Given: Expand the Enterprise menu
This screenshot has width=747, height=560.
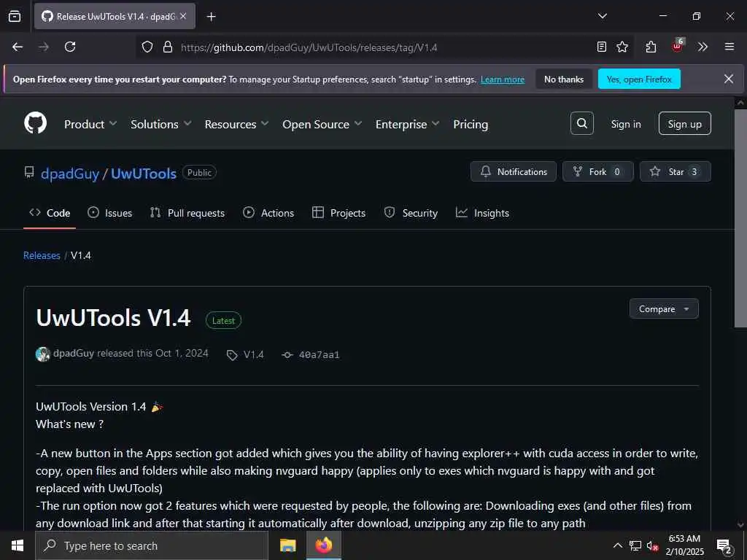Looking at the screenshot, I should [x=407, y=124].
